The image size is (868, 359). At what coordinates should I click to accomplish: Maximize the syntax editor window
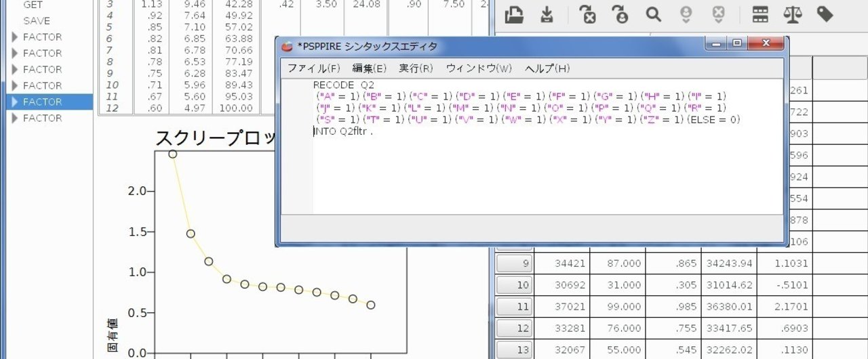pyautogui.click(x=736, y=43)
